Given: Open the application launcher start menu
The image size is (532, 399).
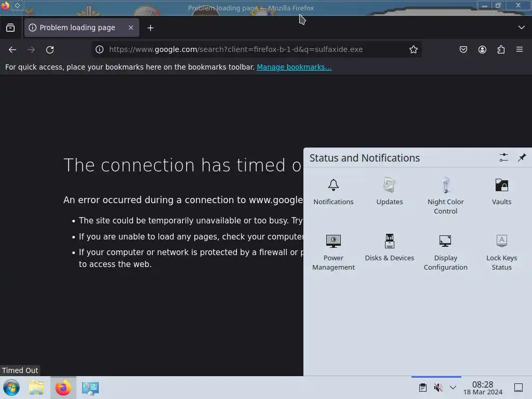Looking at the screenshot, I should pyautogui.click(x=11, y=388).
